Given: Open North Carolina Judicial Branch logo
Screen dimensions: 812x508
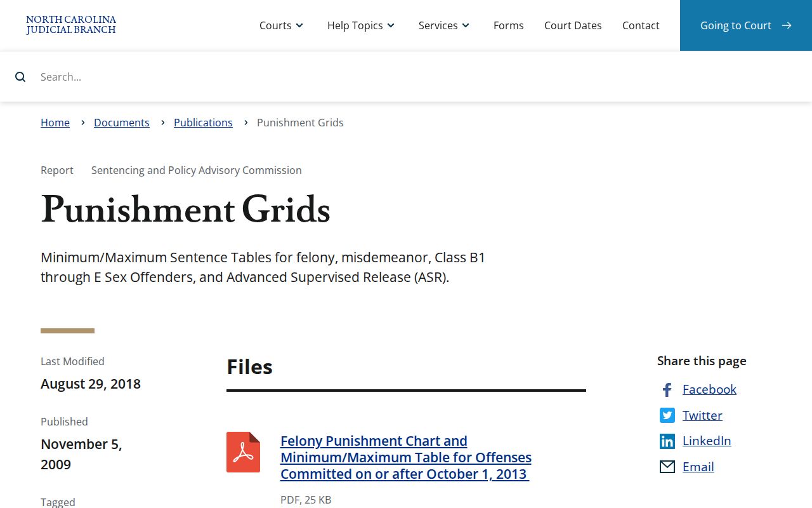Looking at the screenshot, I should pyautogui.click(x=71, y=25).
